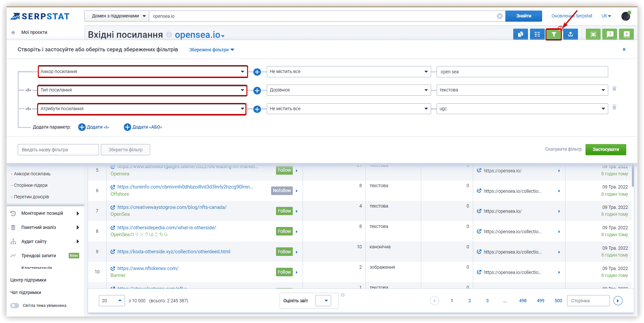The width and height of the screenshot is (644, 323).
Task: Open Анкор посилання parameter dropdown
Action: (x=143, y=72)
